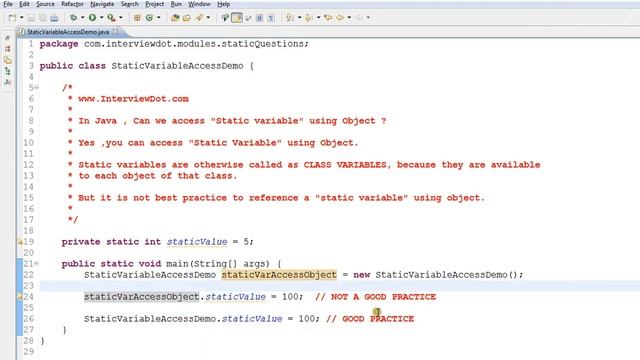Click the package declaration on line 1
Screen dimensions: 640x360
[174, 44]
